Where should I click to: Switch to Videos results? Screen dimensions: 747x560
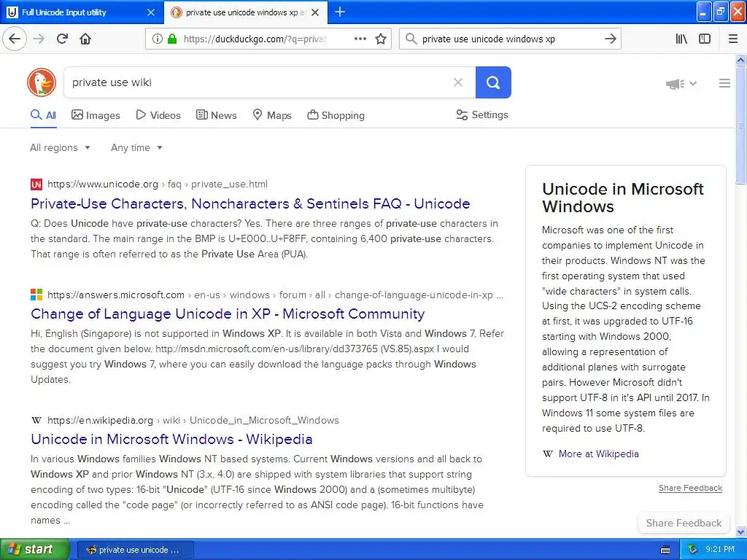click(x=158, y=115)
